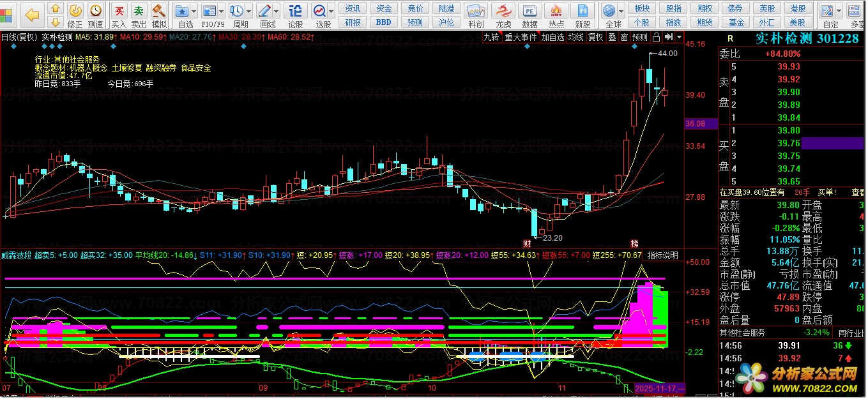Toggle 均线 moving average lines display
Screen dimensions: 868x399
576,37
